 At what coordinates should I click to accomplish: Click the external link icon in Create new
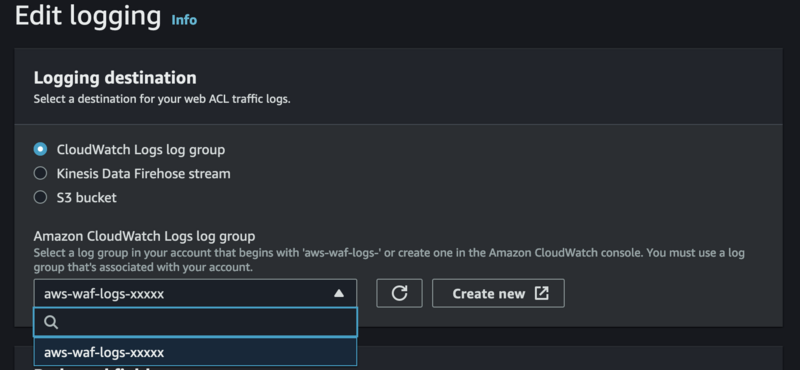coord(541,293)
